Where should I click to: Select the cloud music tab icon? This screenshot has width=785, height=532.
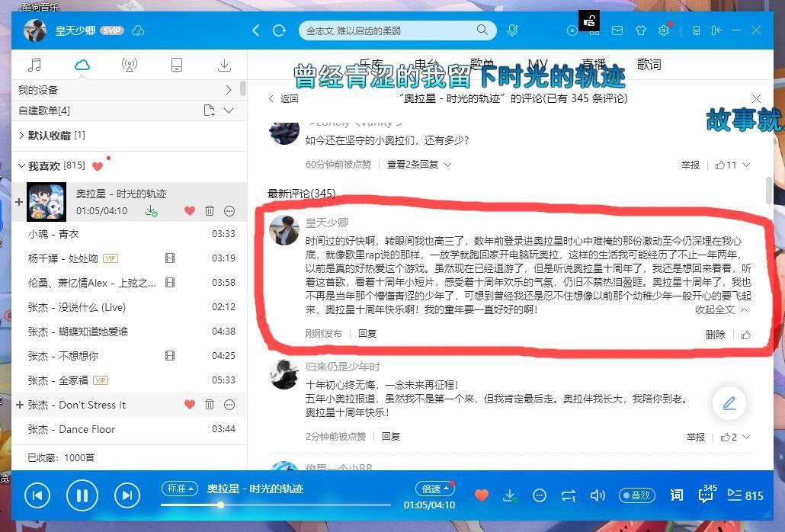click(82, 65)
